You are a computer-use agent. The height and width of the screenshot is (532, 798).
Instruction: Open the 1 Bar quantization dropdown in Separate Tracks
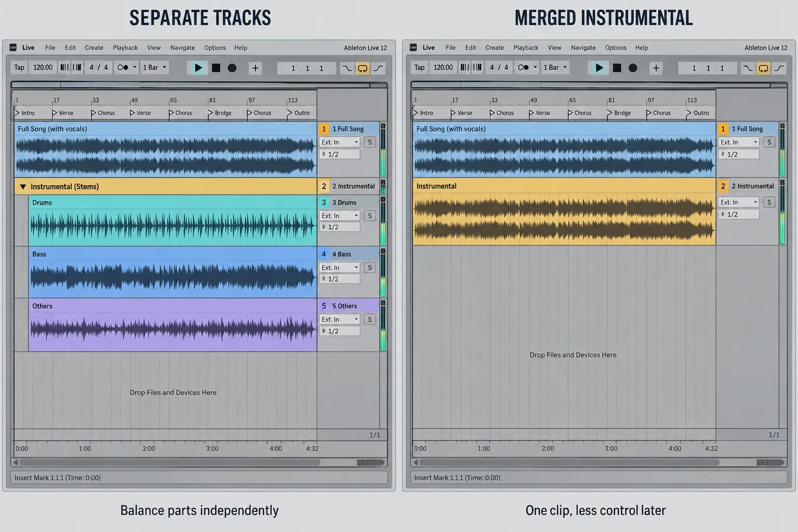155,68
